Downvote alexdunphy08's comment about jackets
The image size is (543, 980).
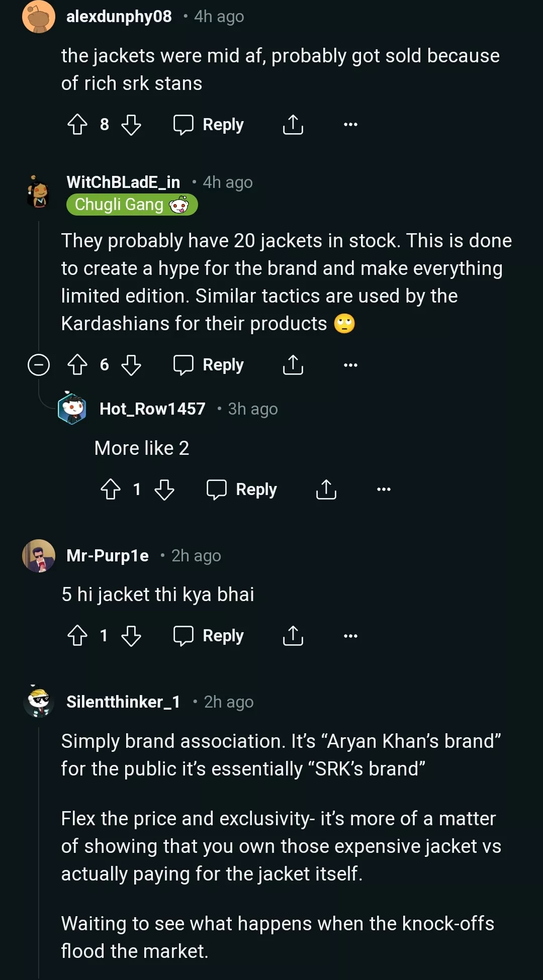(131, 125)
